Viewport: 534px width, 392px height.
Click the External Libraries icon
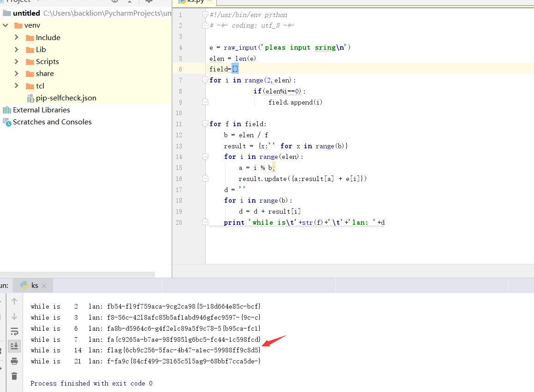coord(7,110)
